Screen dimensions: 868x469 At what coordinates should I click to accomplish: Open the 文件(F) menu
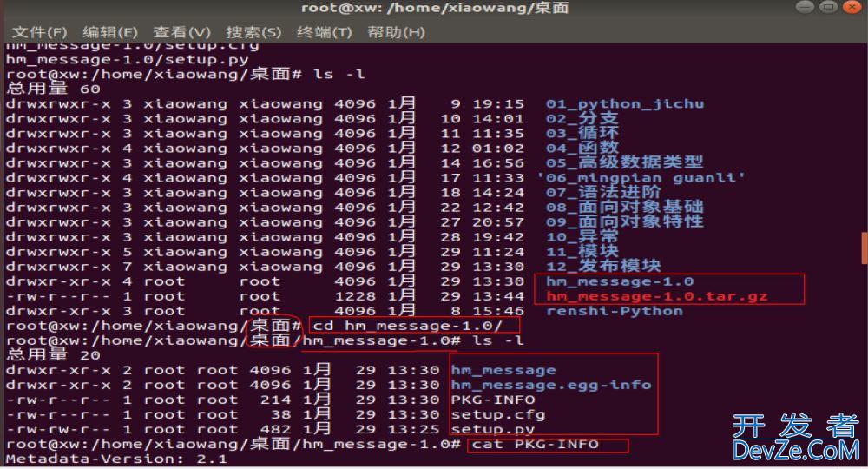[x=39, y=32]
